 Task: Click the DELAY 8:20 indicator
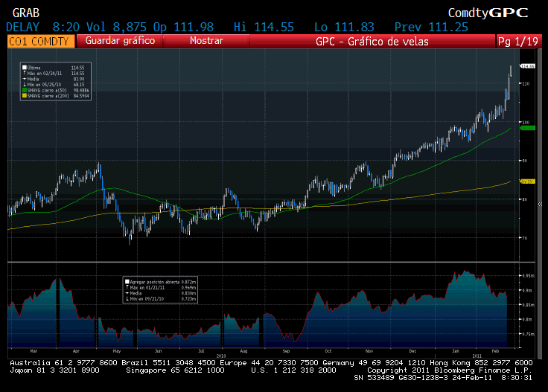click(x=42, y=28)
